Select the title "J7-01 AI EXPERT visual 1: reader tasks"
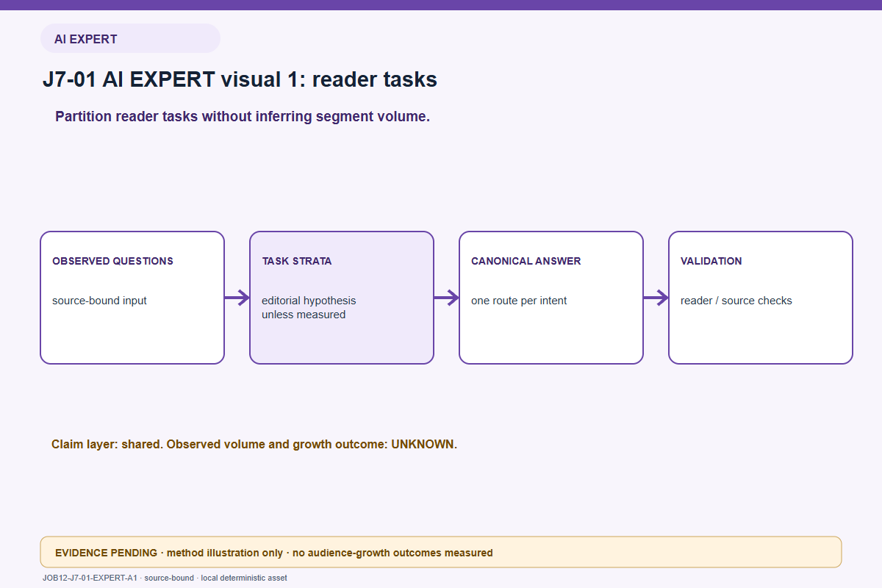Image resolution: width=882 pixels, height=588 pixels. [240, 79]
